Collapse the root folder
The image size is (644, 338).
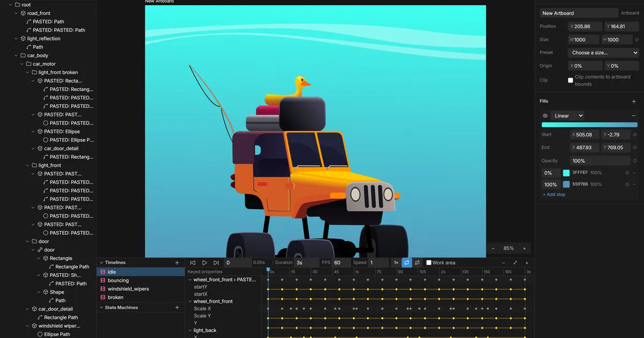[11, 5]
